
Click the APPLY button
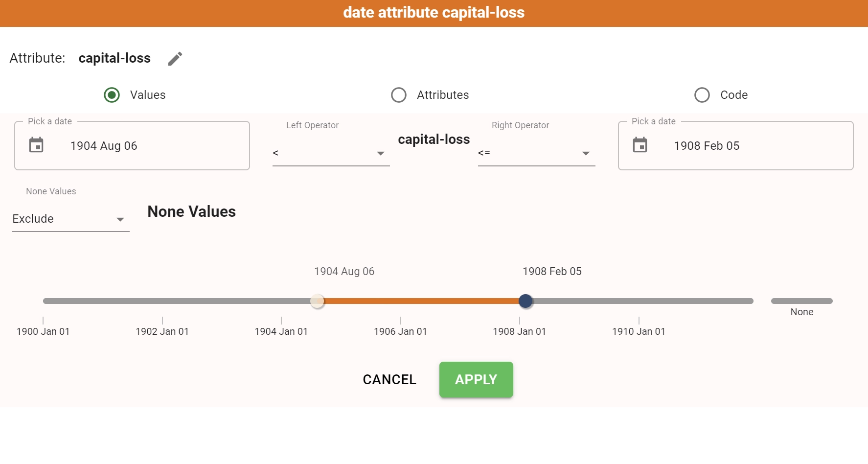[x=476, y=379]
